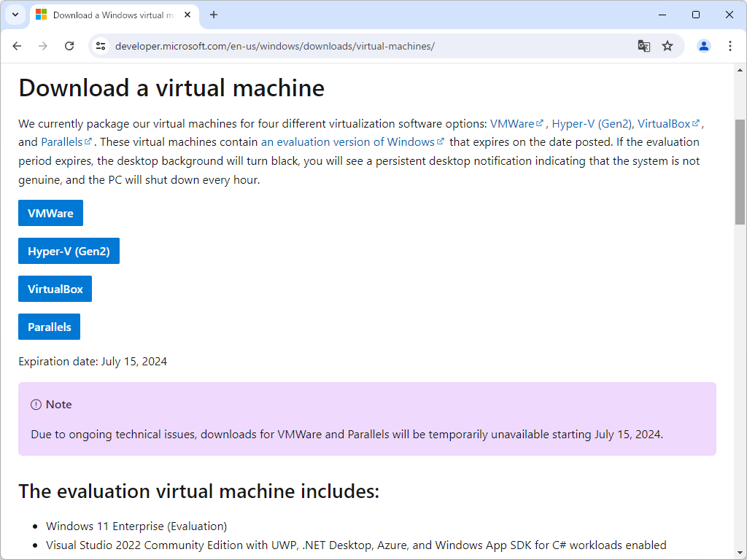Open the browser profile icon
This screenshot has height=560, width=747.
(703, 45)
